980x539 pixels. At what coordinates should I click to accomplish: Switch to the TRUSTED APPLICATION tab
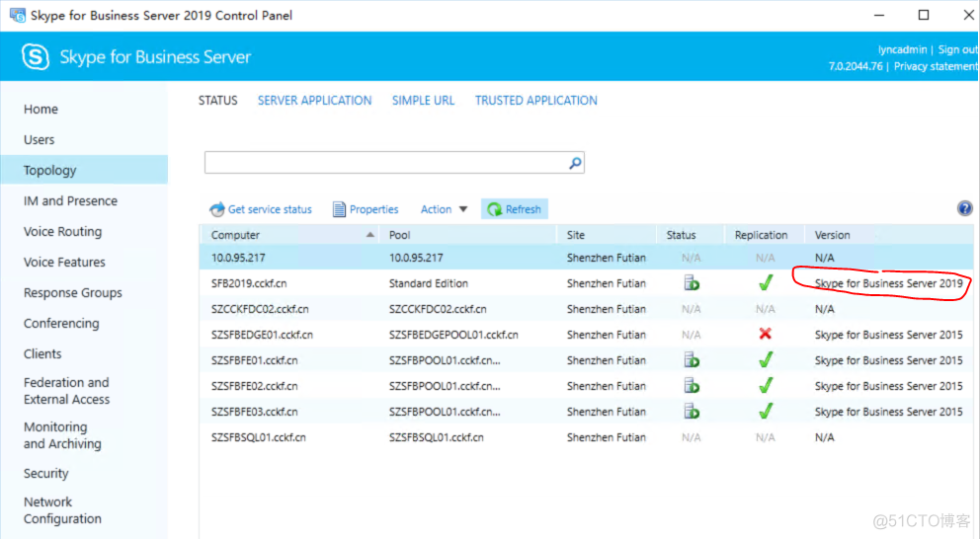click(x=535, y=101)
